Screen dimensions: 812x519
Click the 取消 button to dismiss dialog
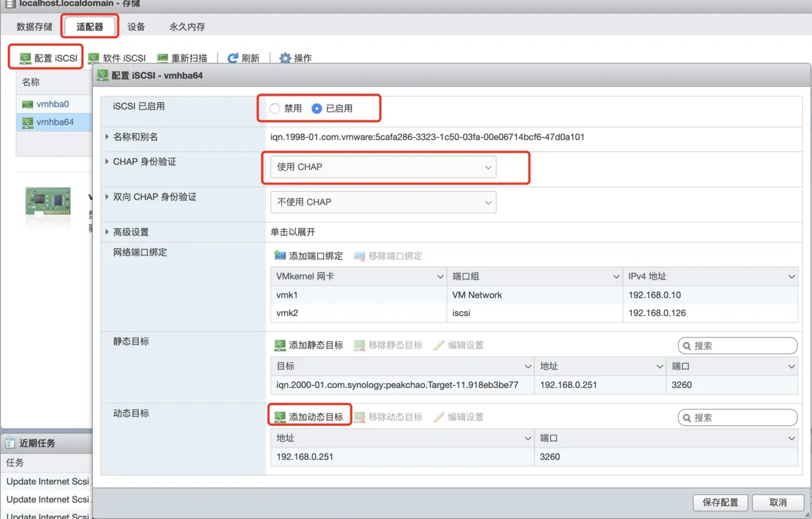778,503
